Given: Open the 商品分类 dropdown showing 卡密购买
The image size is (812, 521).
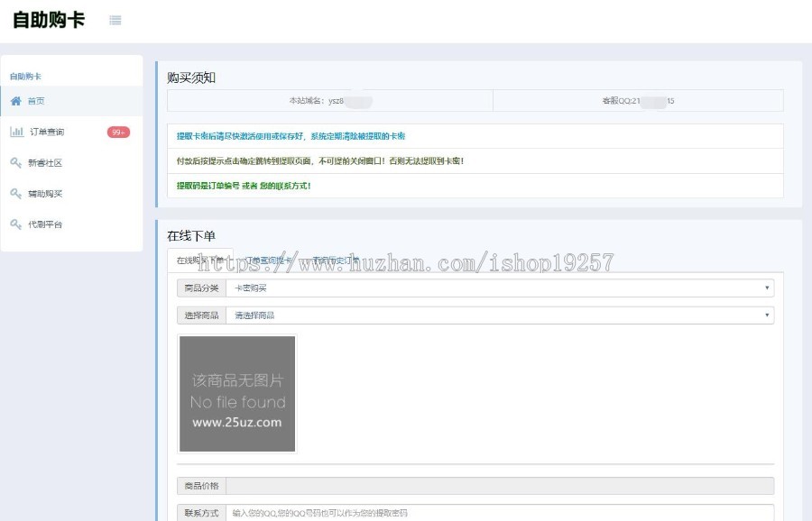Looking at the screenshot, I should 500,288.
